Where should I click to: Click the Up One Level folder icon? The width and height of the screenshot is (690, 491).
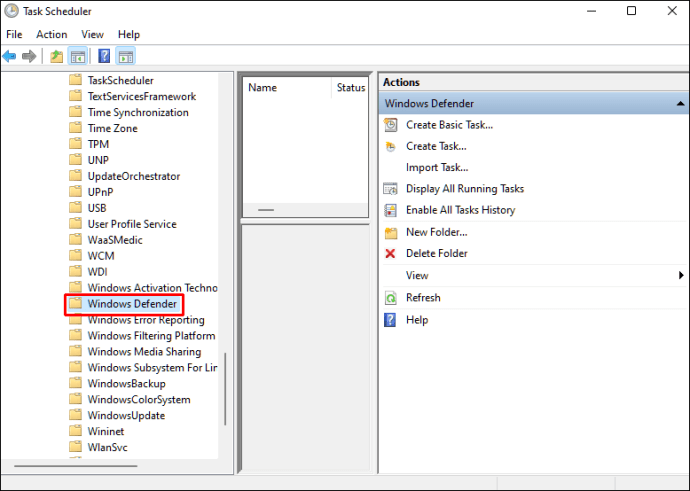[x=56, y=56]
